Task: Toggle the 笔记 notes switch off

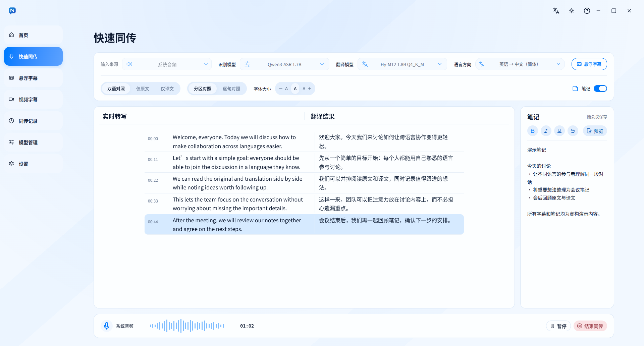Action: tap(600, 89)
